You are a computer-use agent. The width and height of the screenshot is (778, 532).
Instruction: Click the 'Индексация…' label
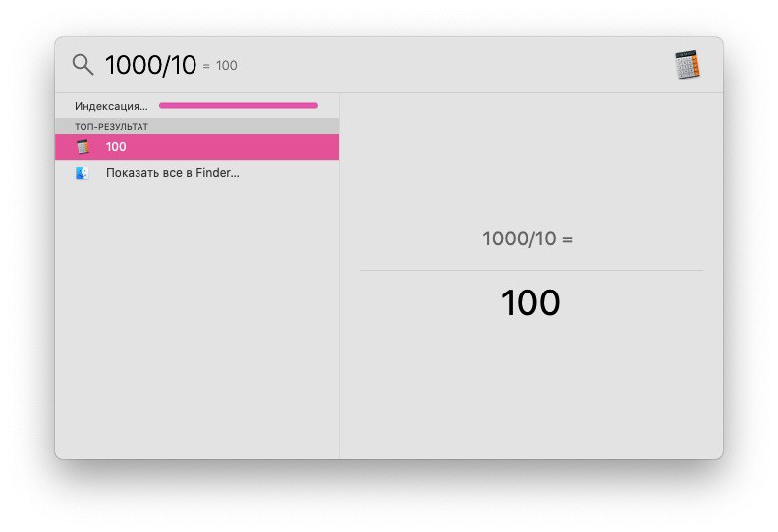click(111, 106)
